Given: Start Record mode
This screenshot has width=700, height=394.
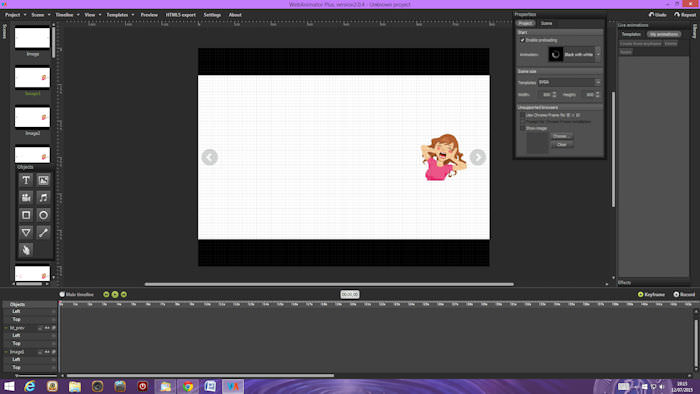Looking at the screenshot, I should (684, 294).
